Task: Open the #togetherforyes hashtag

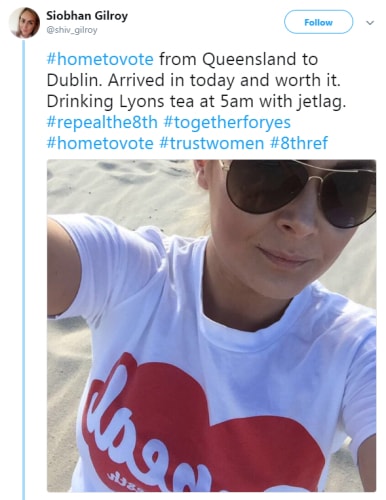Action: tap(227, 122)
